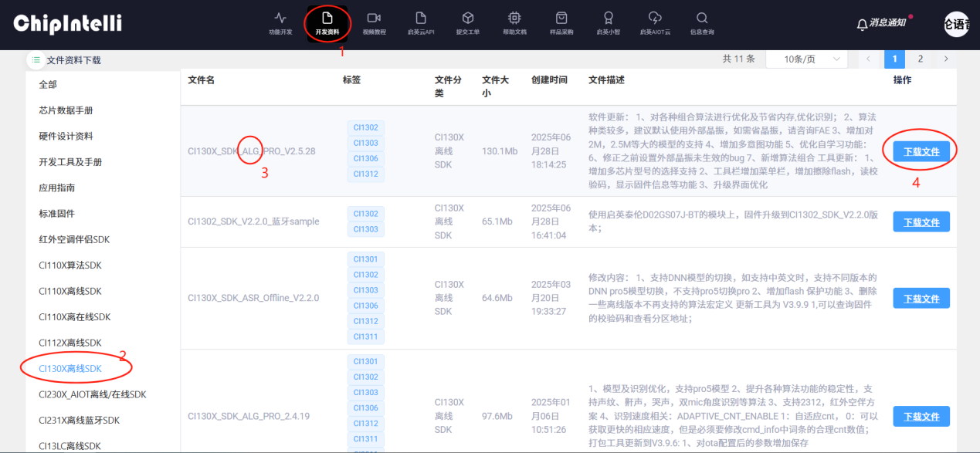Viewport: 980px width, 453px height.
Task: Download the CI130X_SDK_ALG_PRO_V2.5.28 file
Action: (x=921, y=151)
